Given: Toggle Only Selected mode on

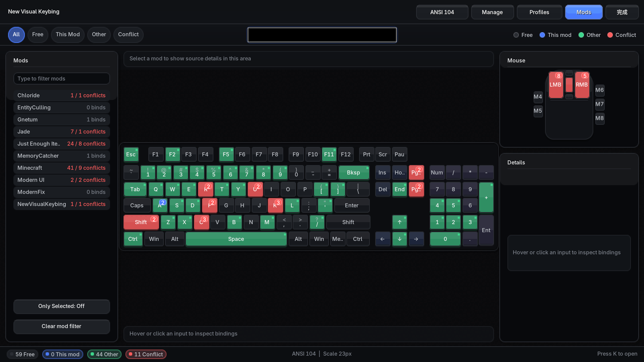Looking at the screenshot, I should pos(62,306).
